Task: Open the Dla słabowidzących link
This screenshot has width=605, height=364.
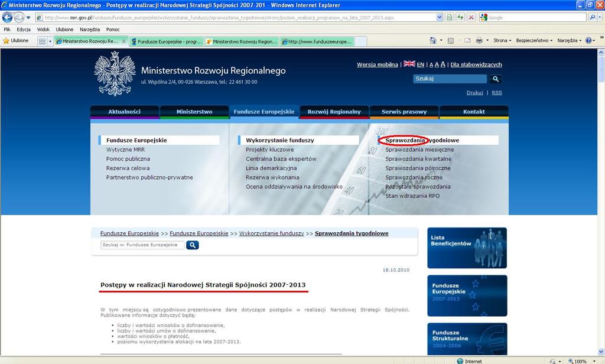Action: (x=476, y=64)
